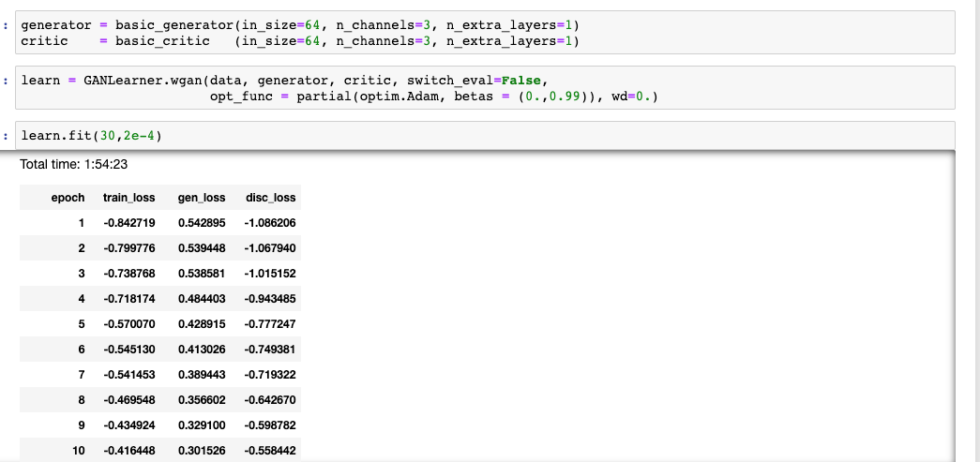The image size is (980, 462).
Task: Click epoch number 1 in table
Action: pos(82,223)
